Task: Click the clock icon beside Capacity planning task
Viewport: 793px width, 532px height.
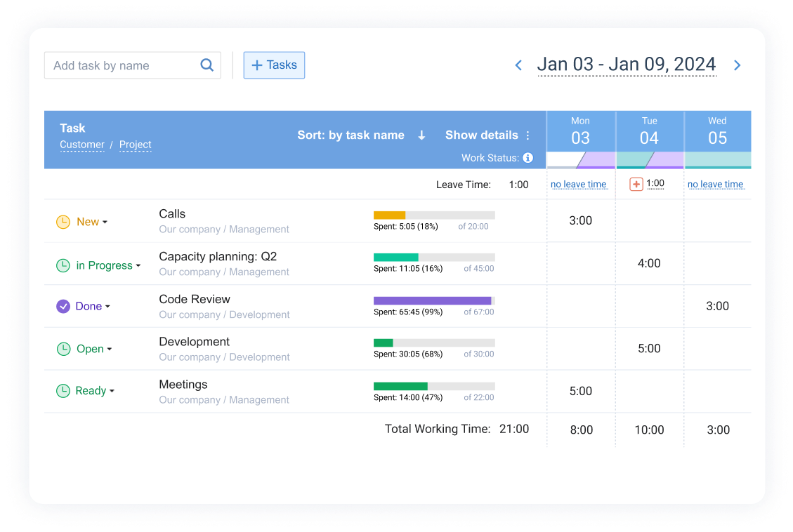Action: [63, 265]
